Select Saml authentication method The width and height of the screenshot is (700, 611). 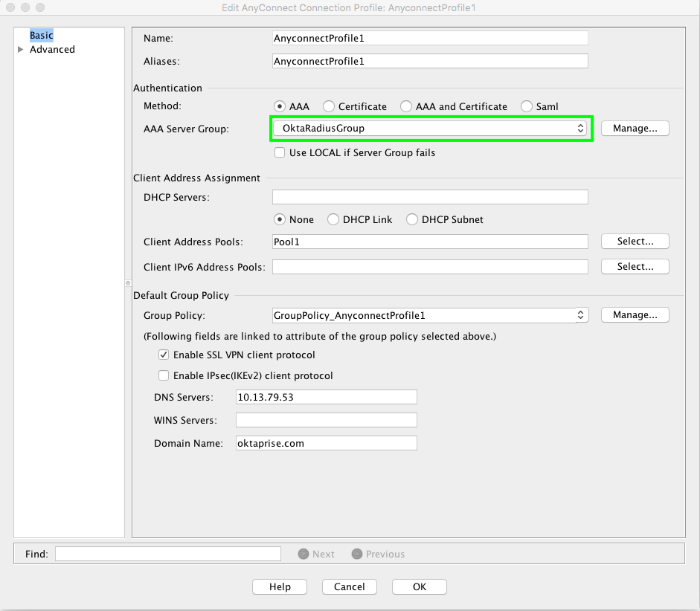(527, 106)
